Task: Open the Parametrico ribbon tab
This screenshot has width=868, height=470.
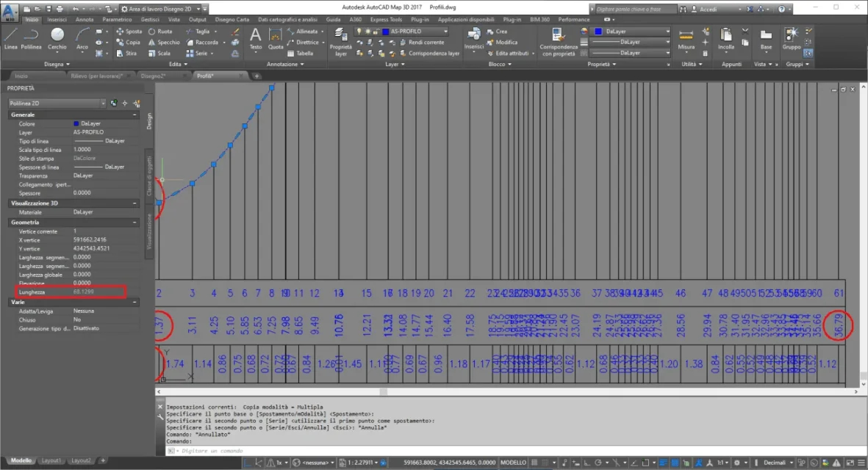Action: coord(117,19)
